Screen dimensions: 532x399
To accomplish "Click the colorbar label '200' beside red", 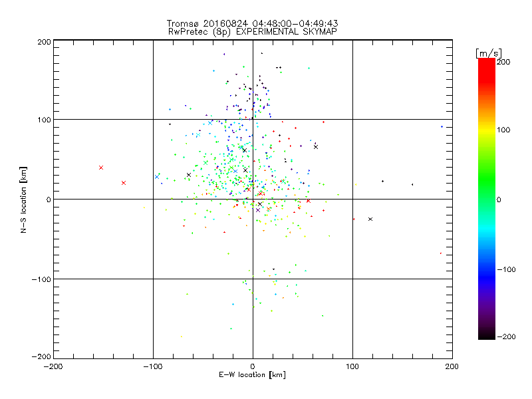I will [503, 62].
